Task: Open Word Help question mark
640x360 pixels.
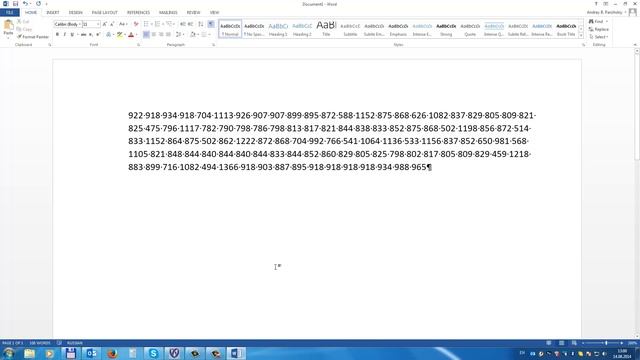Action: 596,4
